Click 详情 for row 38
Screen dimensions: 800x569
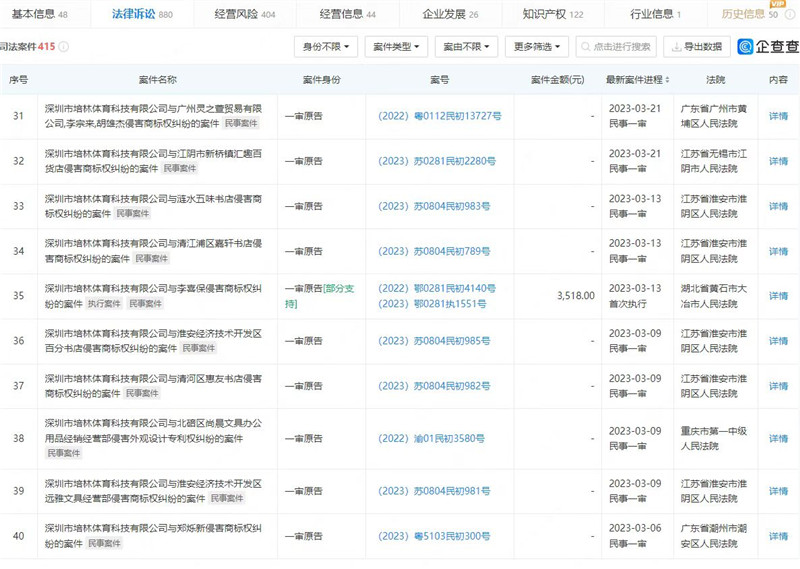click(x=778, y=438)
